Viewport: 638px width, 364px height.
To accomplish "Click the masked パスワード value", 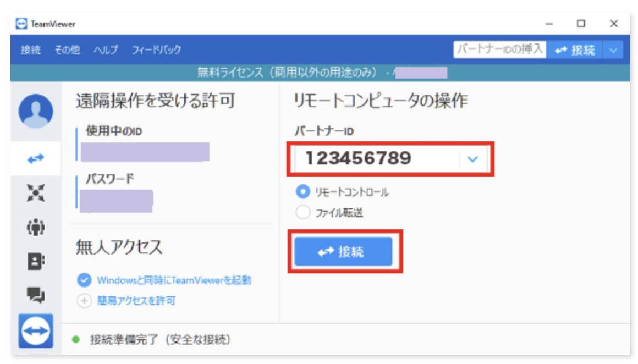I will click(117, 201).
